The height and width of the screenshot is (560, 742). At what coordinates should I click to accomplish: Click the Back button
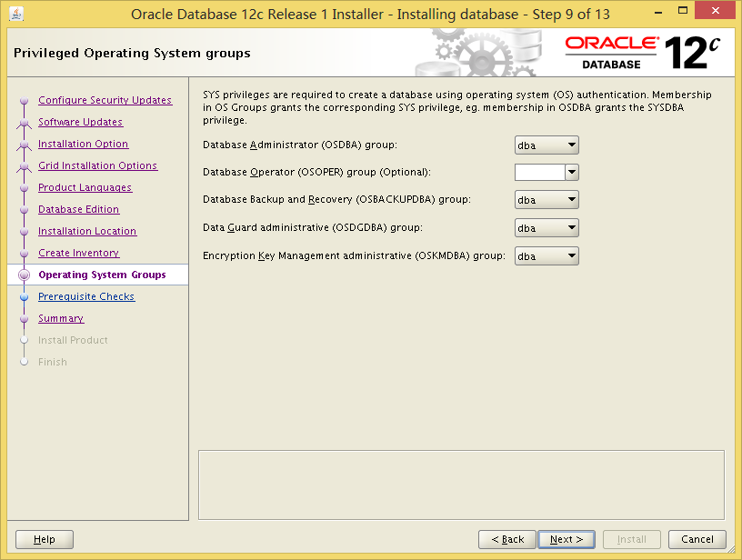pos(506,539)
